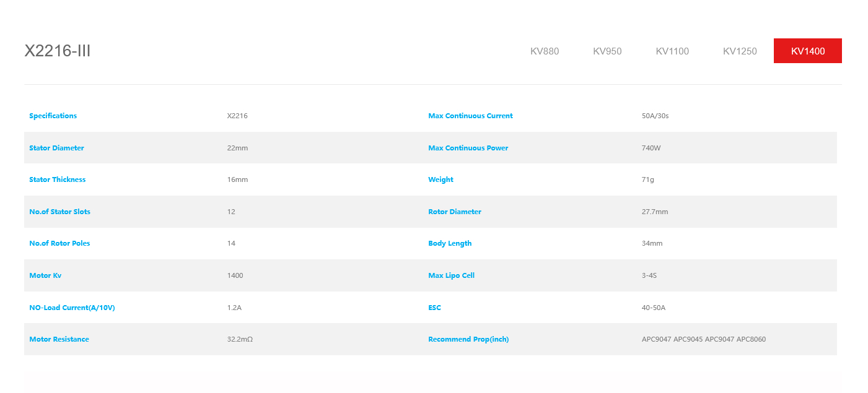This screenshot has width=868, height=393.
Task: Open the KV1100 specifications tab
Action: (x=672, y=51)
